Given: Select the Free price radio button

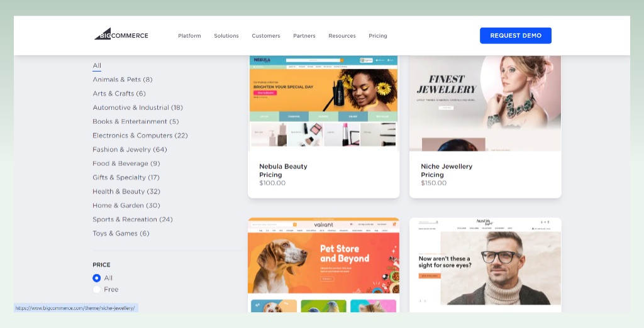Looking at the screenshot, I should point(96,290).
